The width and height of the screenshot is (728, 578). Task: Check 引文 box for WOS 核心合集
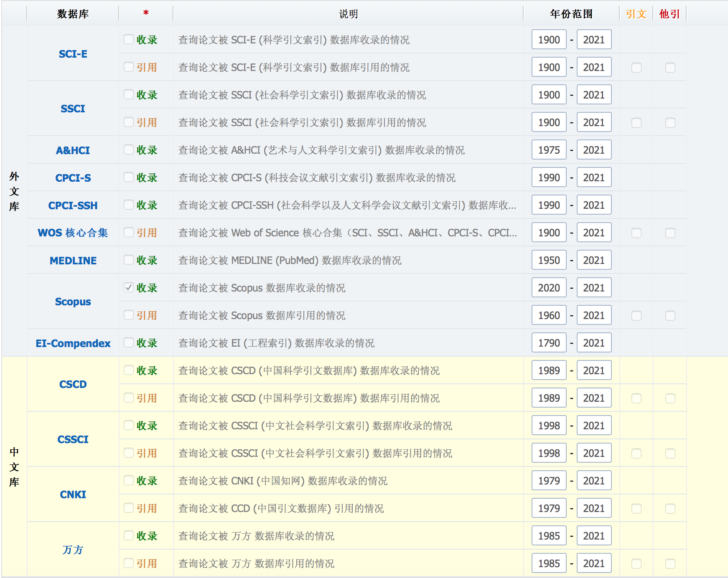click(636, 233)
